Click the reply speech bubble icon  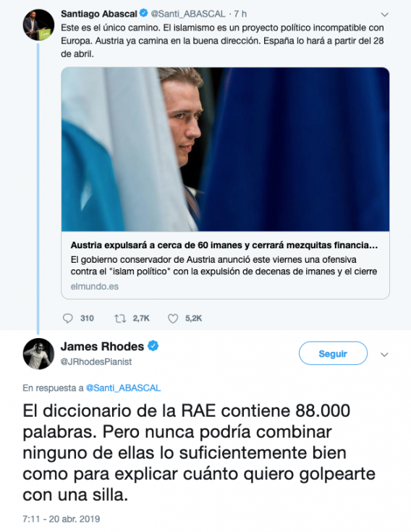(x=68, y=318)
